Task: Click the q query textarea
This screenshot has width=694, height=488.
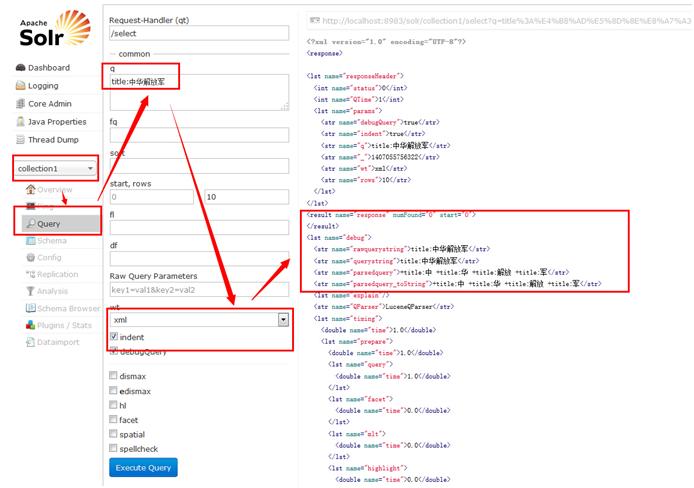Action: (199, 92)
